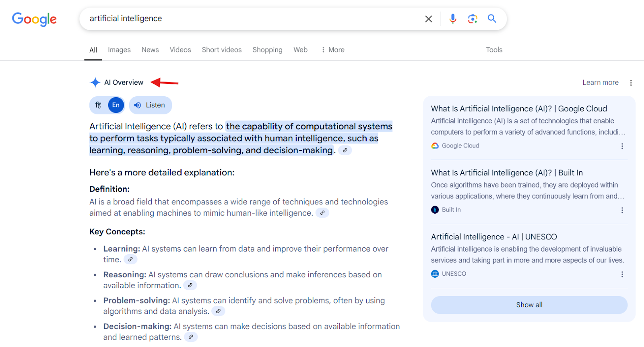This screenshot has width=644, height=347.
Task: Switch AI Overview language to Hindi
Action: point(98,105)
